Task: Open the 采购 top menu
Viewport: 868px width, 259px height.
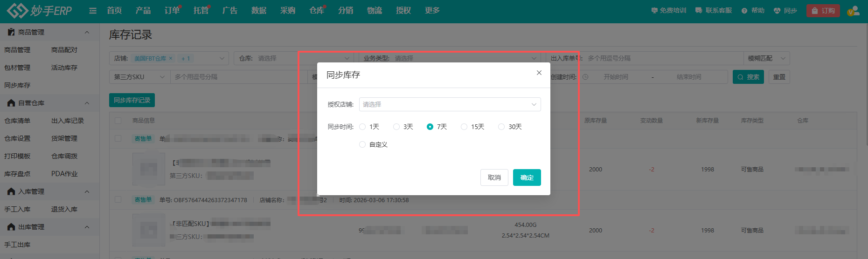Action: 287,11
